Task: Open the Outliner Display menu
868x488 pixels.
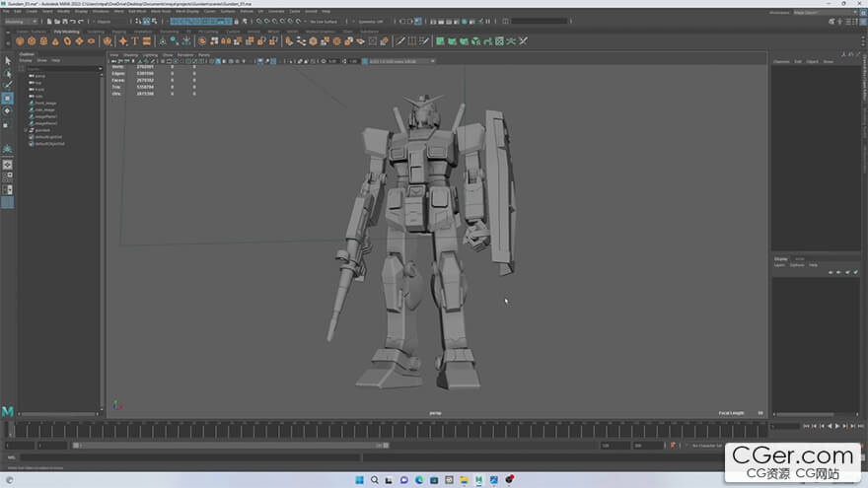Action: [26, 61]
